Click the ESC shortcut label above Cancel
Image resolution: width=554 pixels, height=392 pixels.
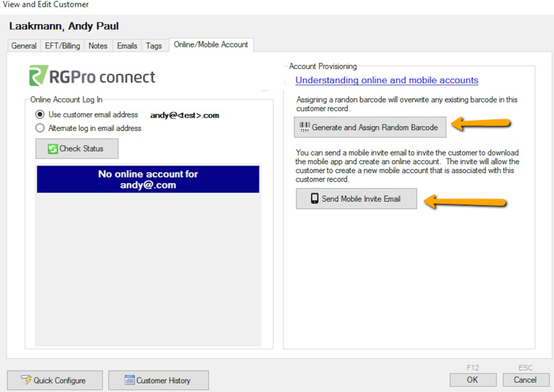(x=525, y=367)
